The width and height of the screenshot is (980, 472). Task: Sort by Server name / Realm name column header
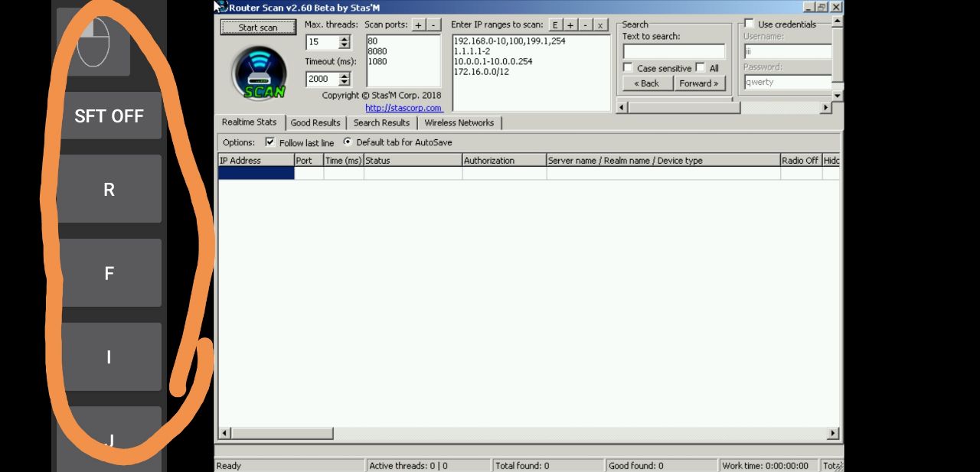pos(663,161)
